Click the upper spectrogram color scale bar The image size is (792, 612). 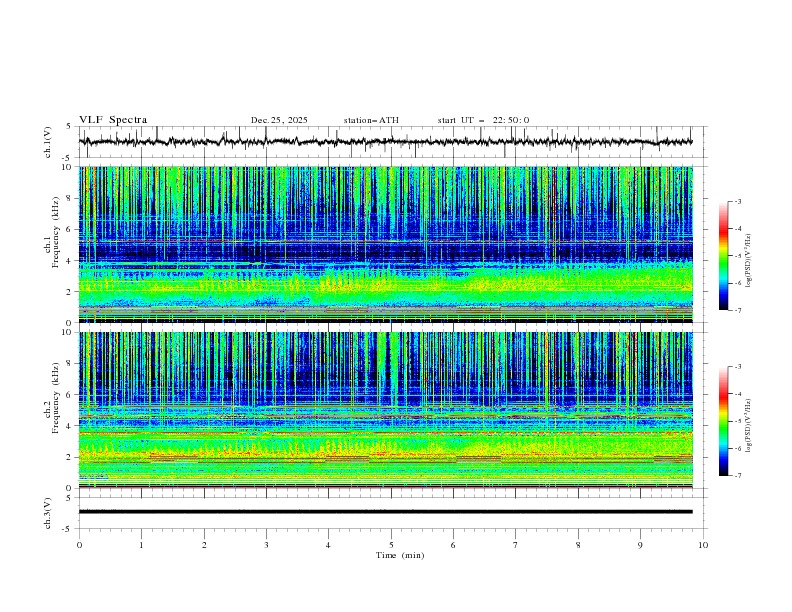723,256
